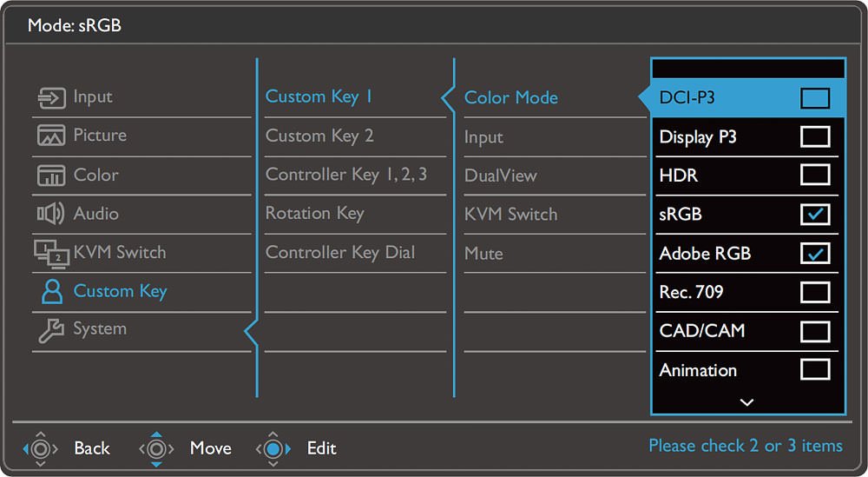The height and width of the screenshot is (477, 868).
Task: Select the Input menu icon
Action: tap(51, 97)
